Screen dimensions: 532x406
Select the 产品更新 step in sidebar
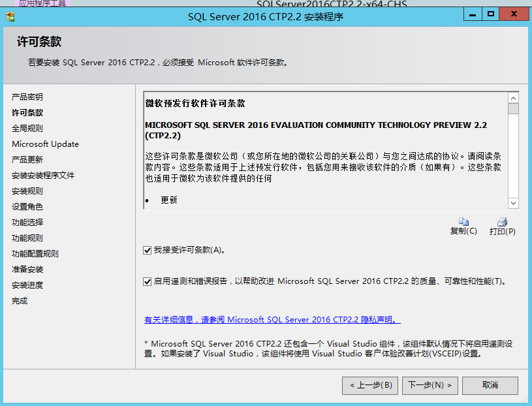click(x=27, y=160)
